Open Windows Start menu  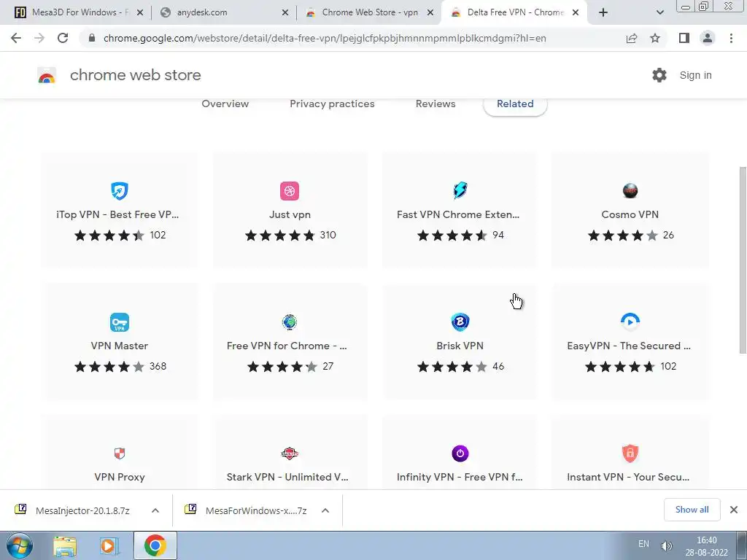tap(20, 545)
